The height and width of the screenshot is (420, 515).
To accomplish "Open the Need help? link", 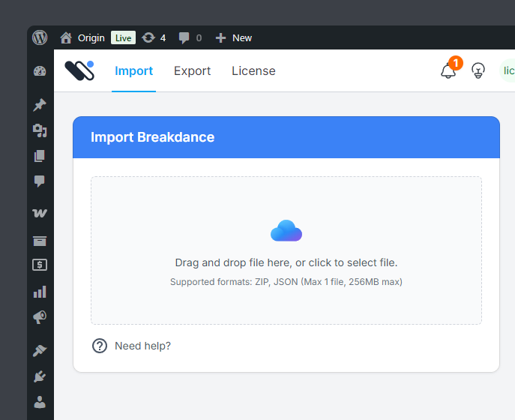I will [142, 346].
